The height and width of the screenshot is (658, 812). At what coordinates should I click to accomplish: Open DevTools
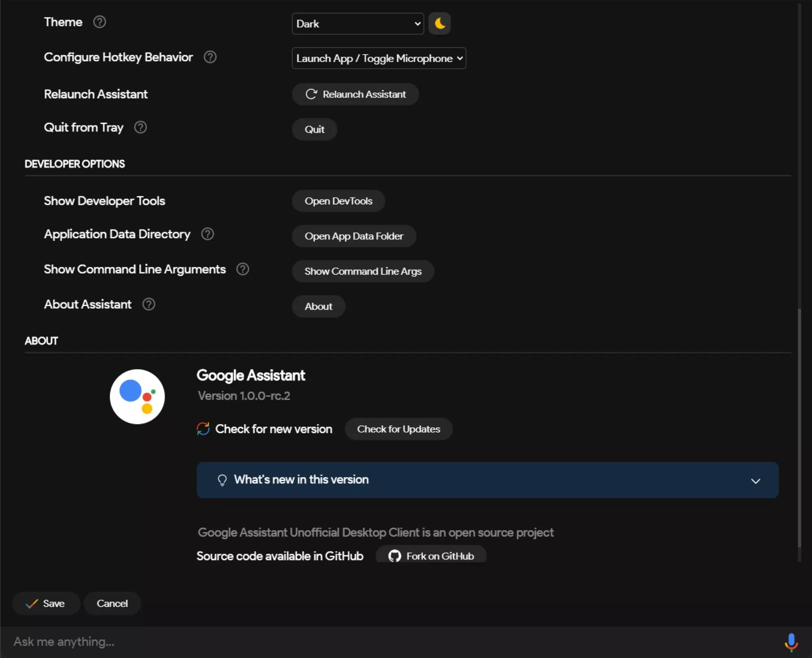pos(338,201)
